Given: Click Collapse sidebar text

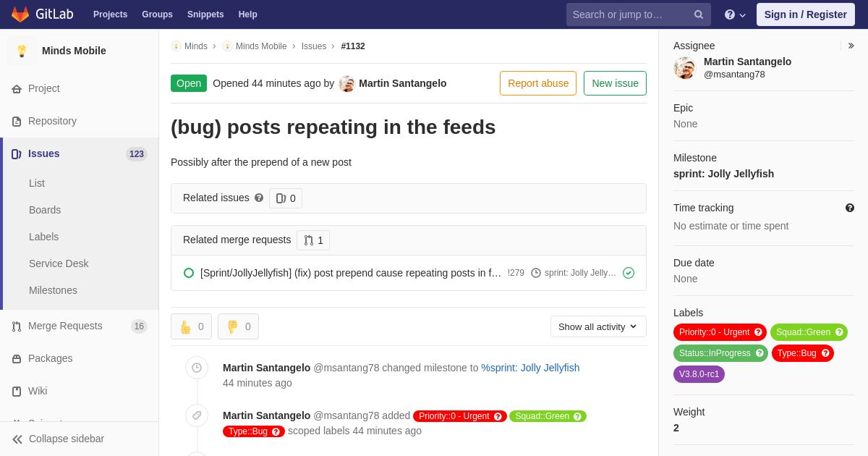Looking at the screenshot, I should 67,439.
